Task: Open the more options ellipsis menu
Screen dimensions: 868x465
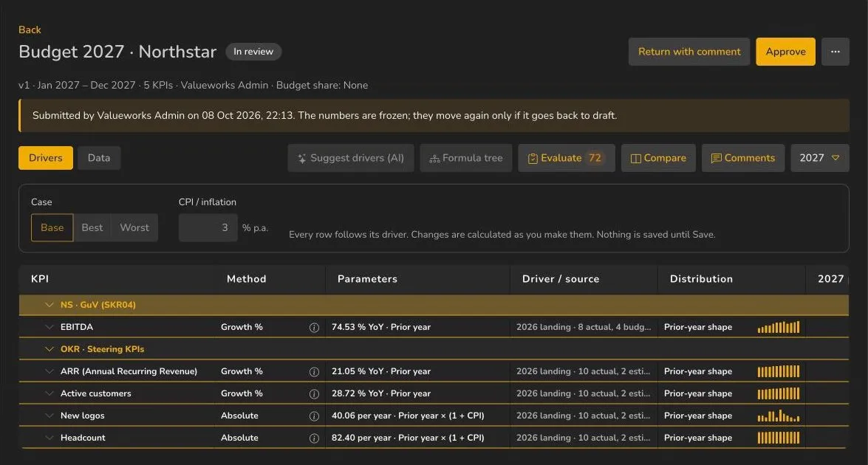Action: click(x=835, y=52)
